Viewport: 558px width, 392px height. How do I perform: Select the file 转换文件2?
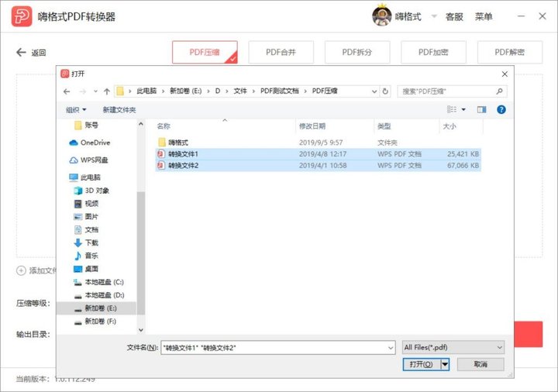(x=319, y=166)
